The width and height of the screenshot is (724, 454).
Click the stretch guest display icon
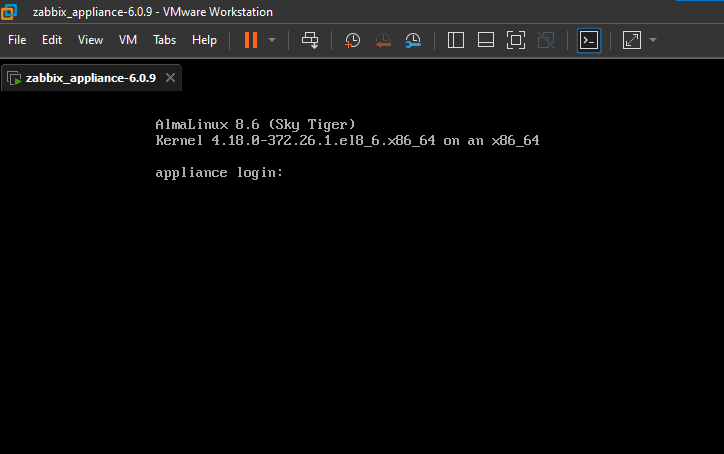(x=632, y=40)
